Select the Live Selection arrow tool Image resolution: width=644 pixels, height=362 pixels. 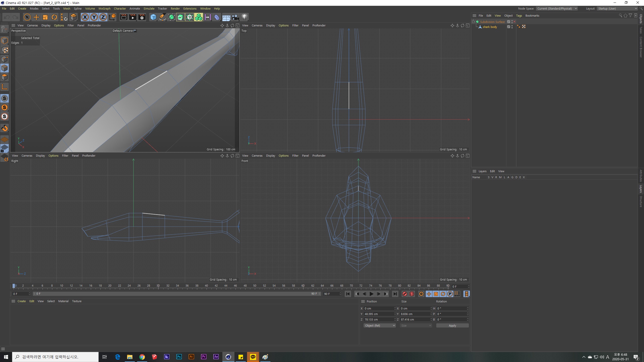27,17
